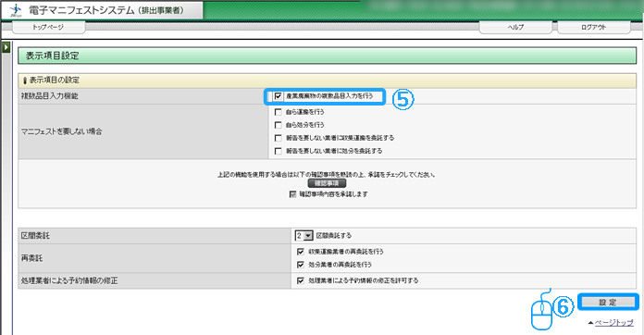The image size is (644, 335).
Task: Check 報告を要しない業者に収集運搬を委託する option
Action: tap(279, 138)
